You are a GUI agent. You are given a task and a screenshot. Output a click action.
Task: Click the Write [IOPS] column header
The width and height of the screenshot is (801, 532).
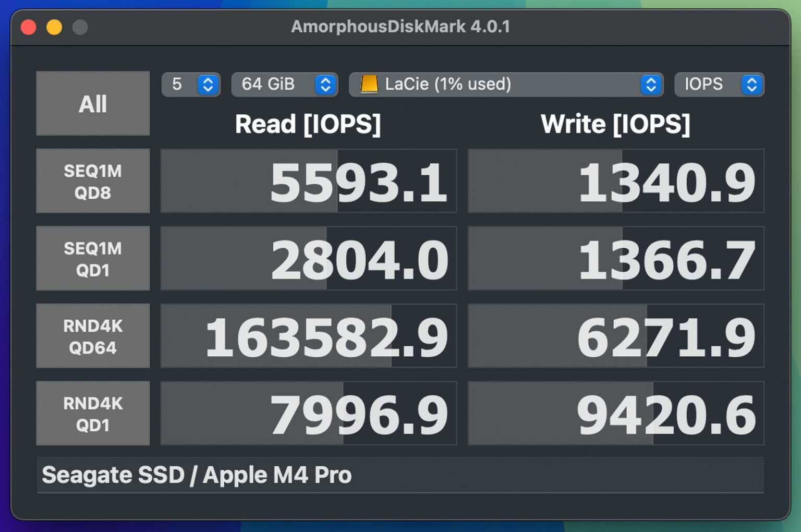click(x=616, y=125)
